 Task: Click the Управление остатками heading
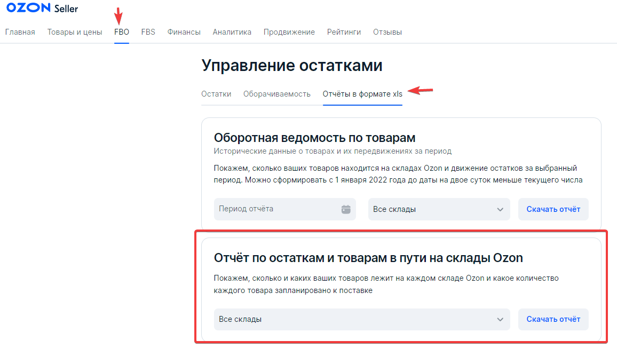point(292,66)
